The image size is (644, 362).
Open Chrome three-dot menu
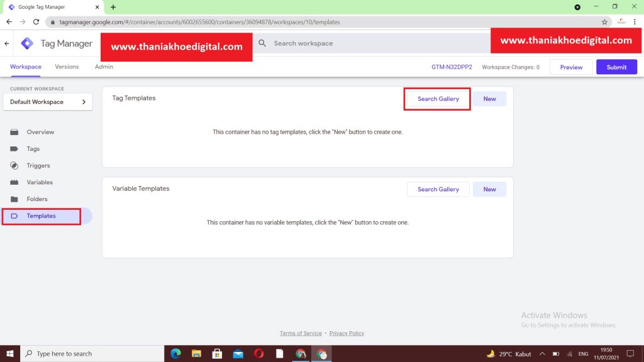(x=635, y=21)
